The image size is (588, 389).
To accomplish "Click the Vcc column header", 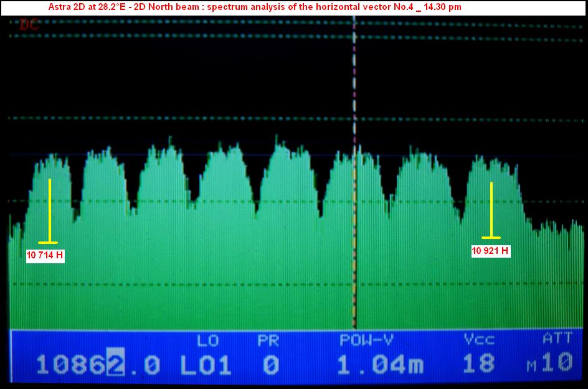I will (x=479, y=340).
